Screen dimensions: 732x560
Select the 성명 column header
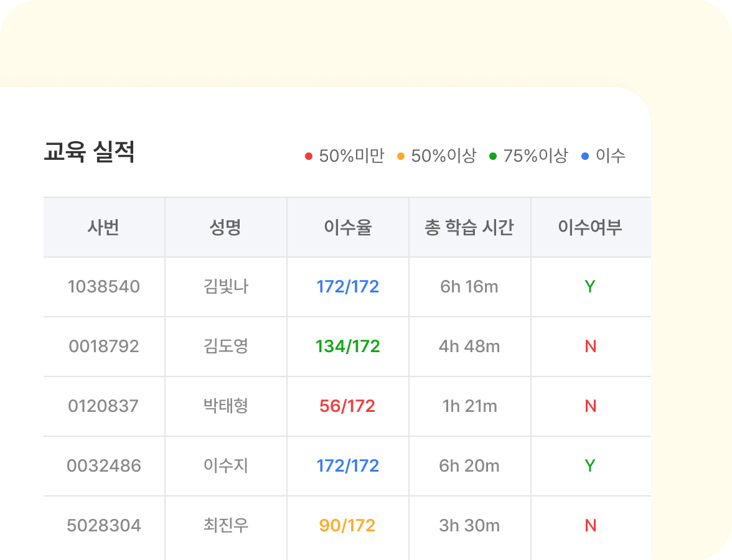click(225, 226)
